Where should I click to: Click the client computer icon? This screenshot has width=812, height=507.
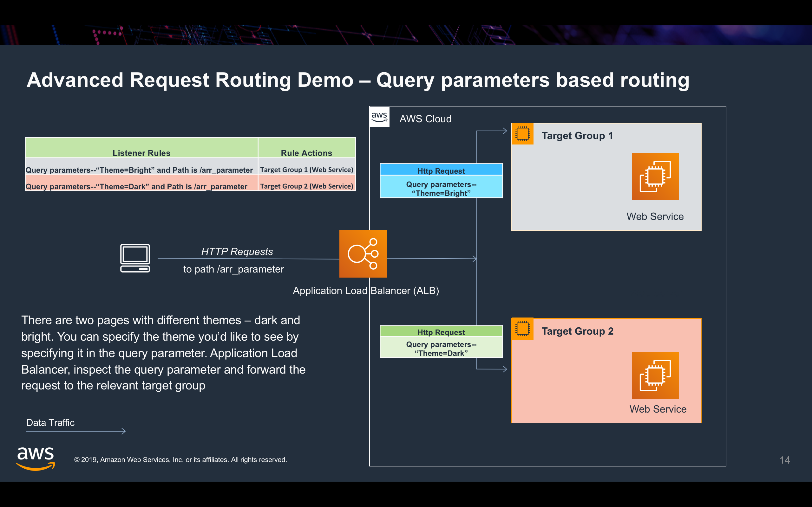135,258
